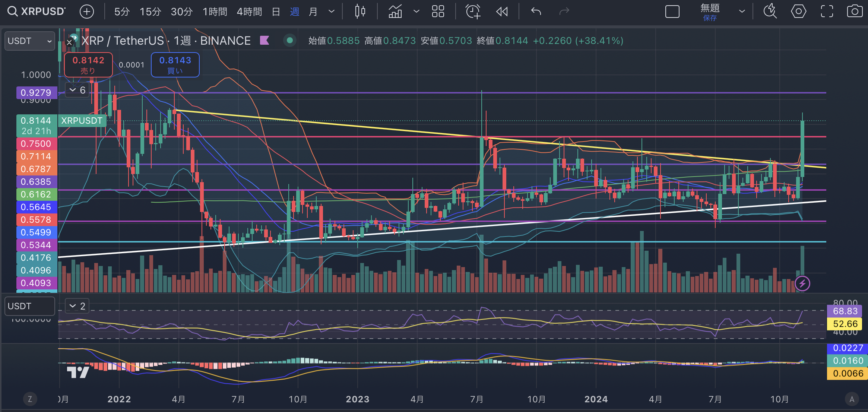
Task: Click RSI value label 68.83
Action: click(x=845, y=311)
